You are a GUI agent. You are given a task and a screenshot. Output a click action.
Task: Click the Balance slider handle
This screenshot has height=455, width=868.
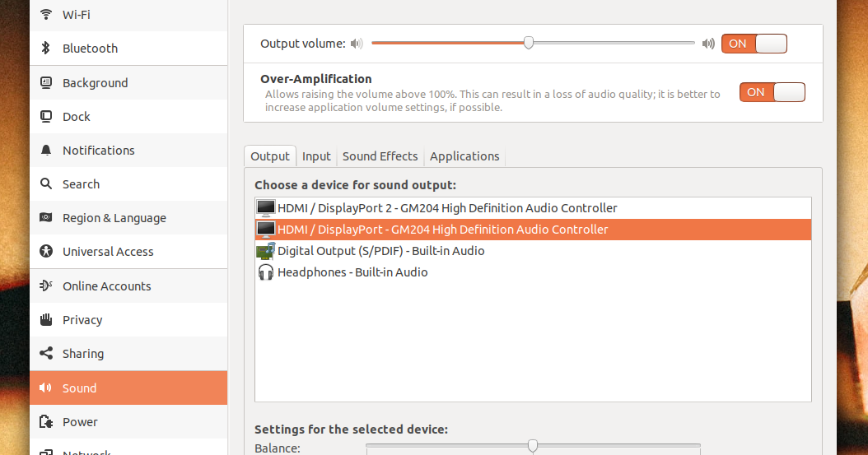pos(533,446)
